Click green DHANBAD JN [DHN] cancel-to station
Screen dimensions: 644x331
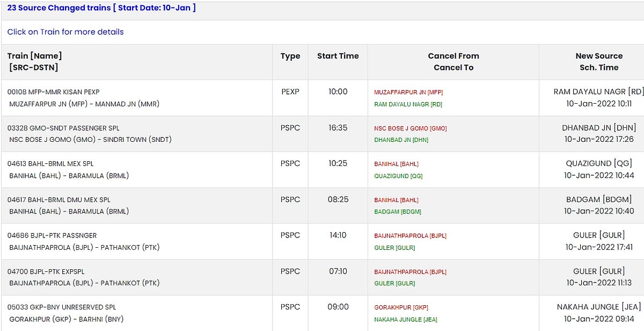tap(401, 140)
